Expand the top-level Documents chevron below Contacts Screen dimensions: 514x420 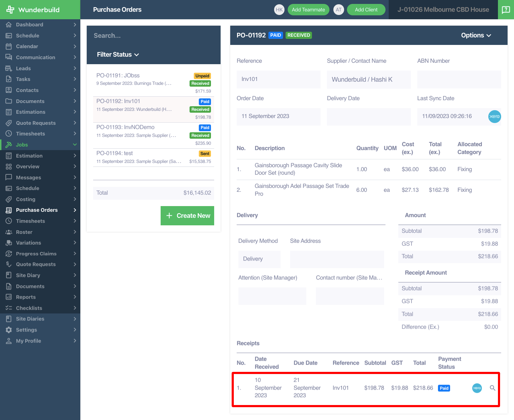coord(75,101)
